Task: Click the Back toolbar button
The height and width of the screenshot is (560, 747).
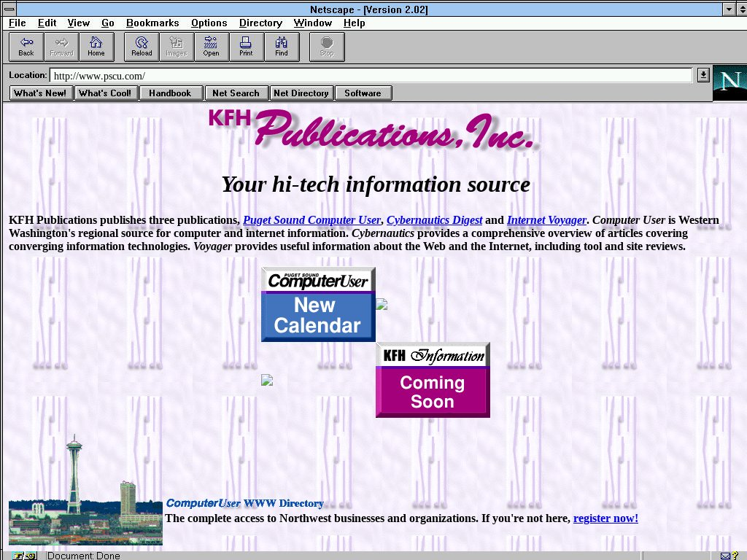Action: [26, 47]
